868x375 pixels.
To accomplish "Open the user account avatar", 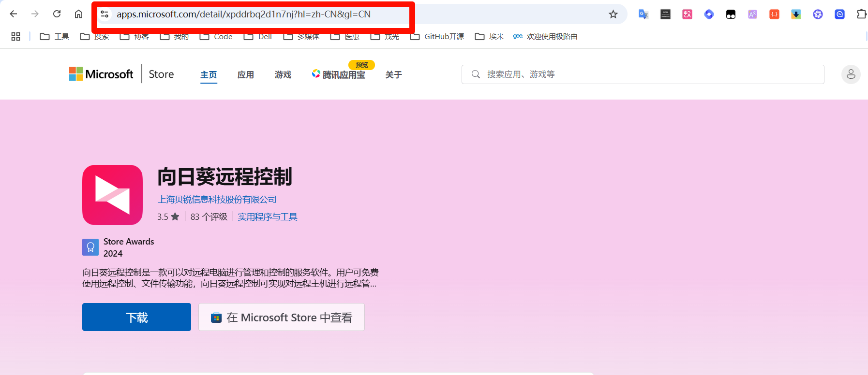I will coord(851,74).
